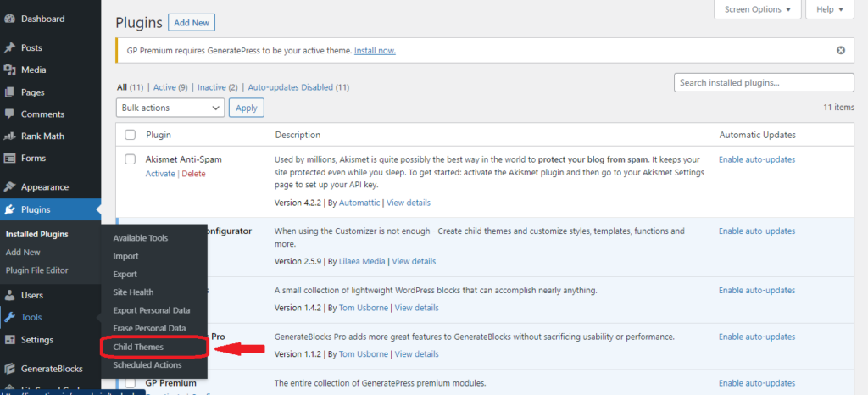This screenshot has width=868, height=395.
Task: Click the Media library icon
Action: point(9,70)
